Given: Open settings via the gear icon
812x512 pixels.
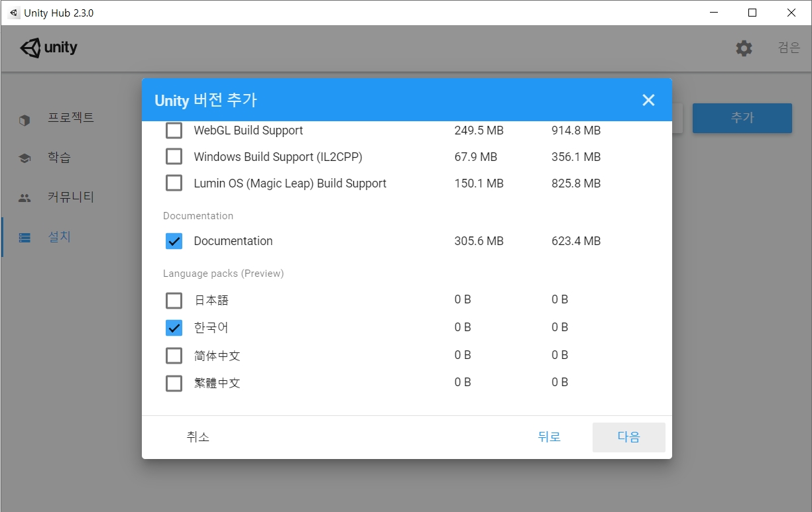Looking at the screenshot, I should tap(744, 48).
